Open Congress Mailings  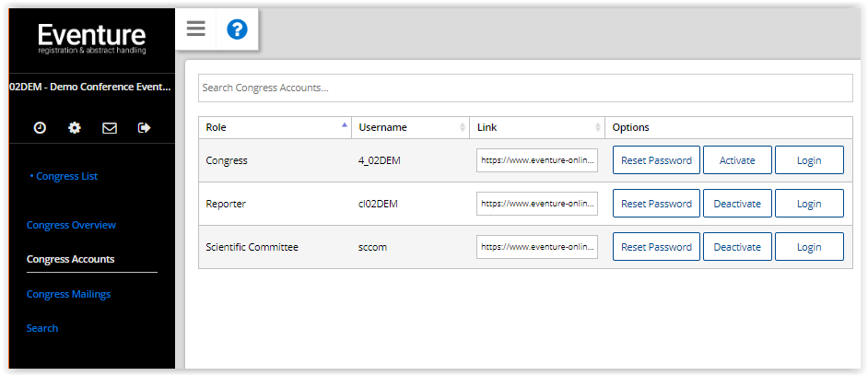pos(68,294)
